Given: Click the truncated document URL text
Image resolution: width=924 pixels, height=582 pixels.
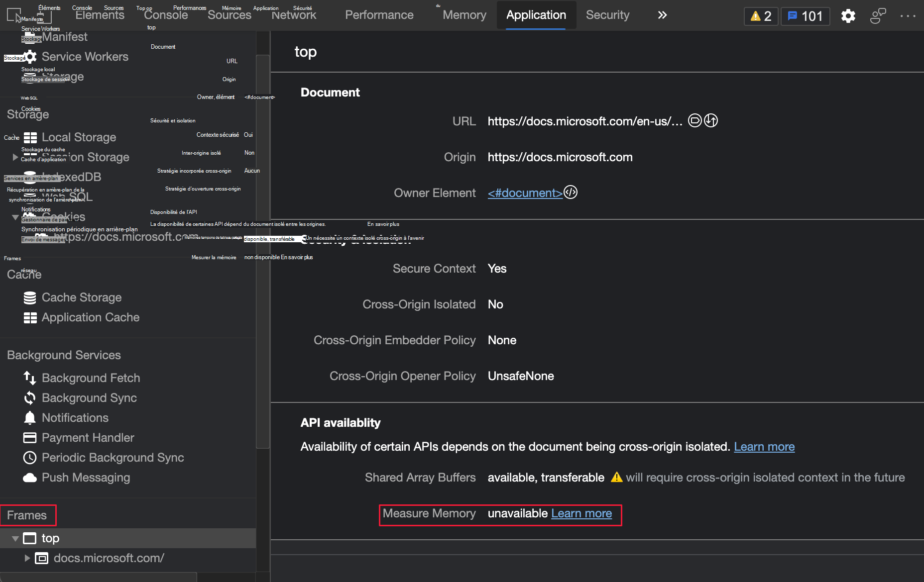Looking at the screenshot, I should coord(585,121).
